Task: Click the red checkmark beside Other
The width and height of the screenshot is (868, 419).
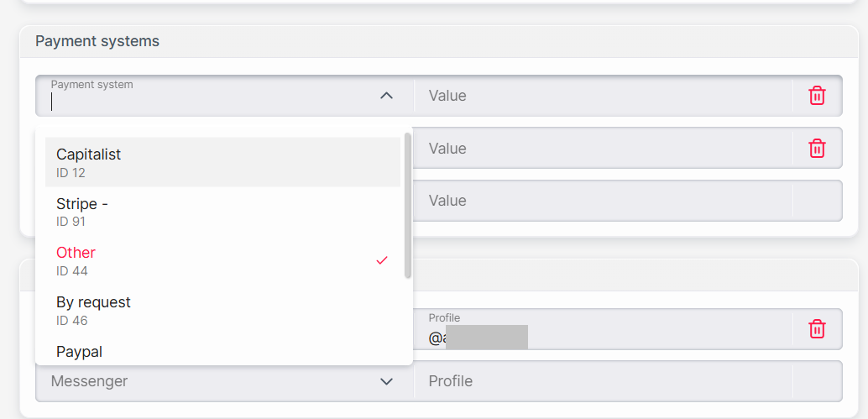Action: 381,260
